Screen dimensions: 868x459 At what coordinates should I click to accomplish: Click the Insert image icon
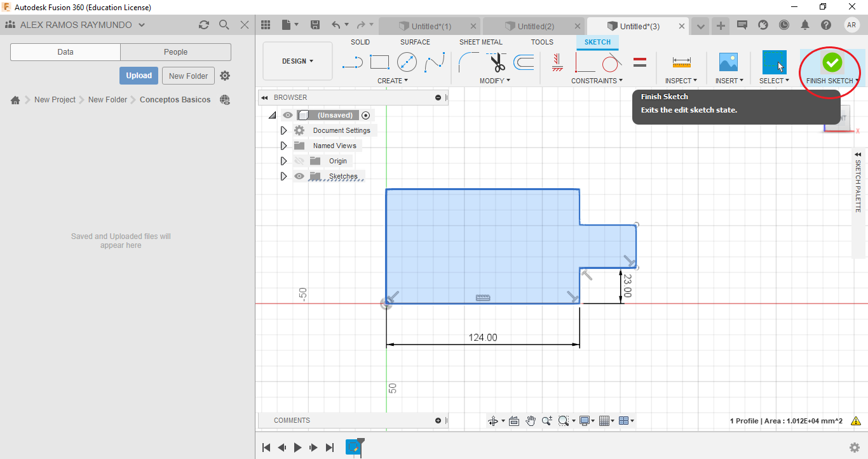tap(728, 62)
